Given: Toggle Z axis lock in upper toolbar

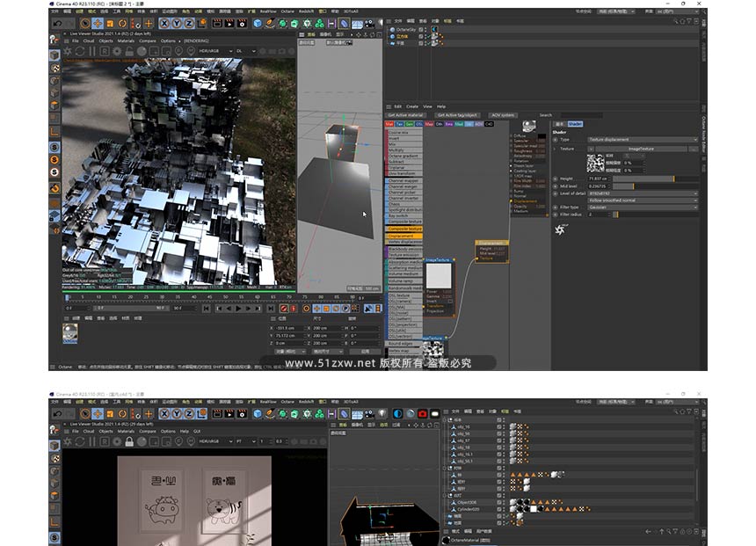Looking at the screenshot, I should click(x=190, y=23).
